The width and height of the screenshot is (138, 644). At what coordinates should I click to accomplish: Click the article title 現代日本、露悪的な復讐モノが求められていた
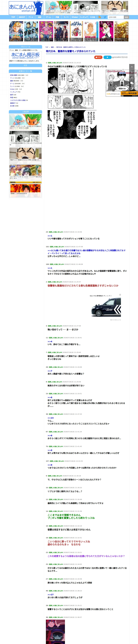(x=71, y=51)
